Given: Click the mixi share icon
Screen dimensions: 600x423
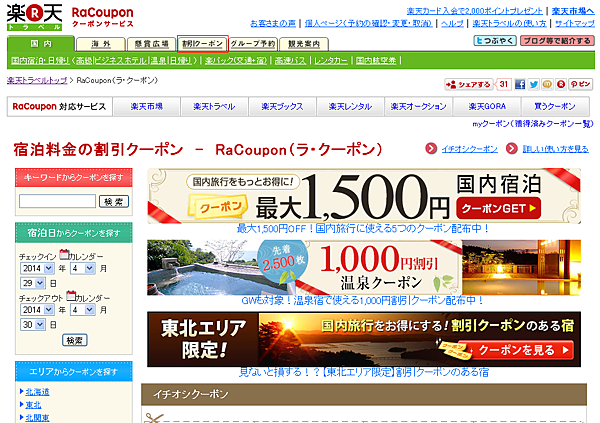Looking at the screenshot, I should [547, 84].
